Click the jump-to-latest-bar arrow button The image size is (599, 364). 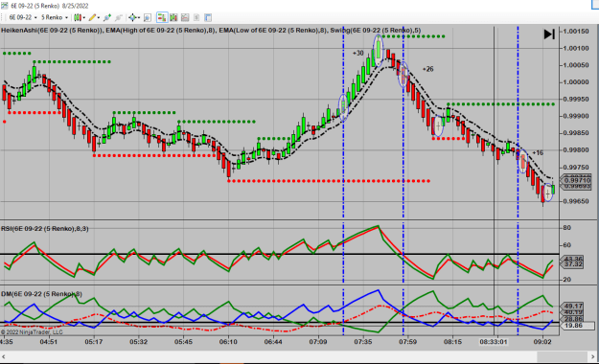[x=549, y=34]
